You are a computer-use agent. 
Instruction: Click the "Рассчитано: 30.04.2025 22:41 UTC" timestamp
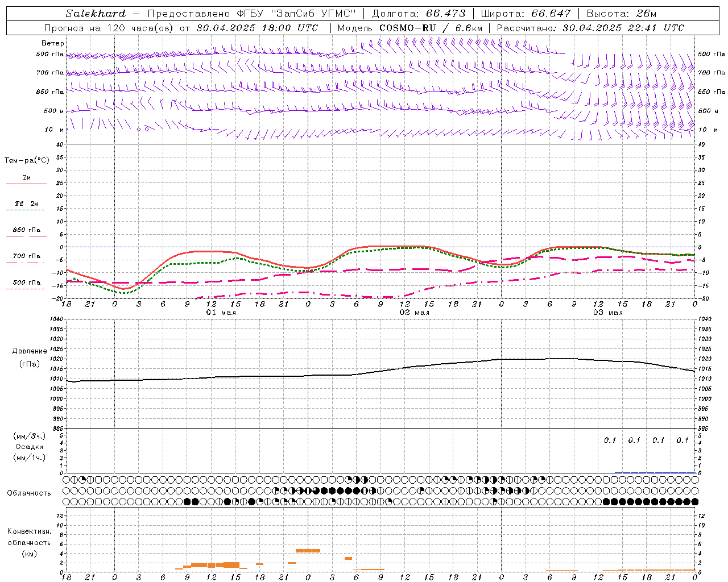590,28
